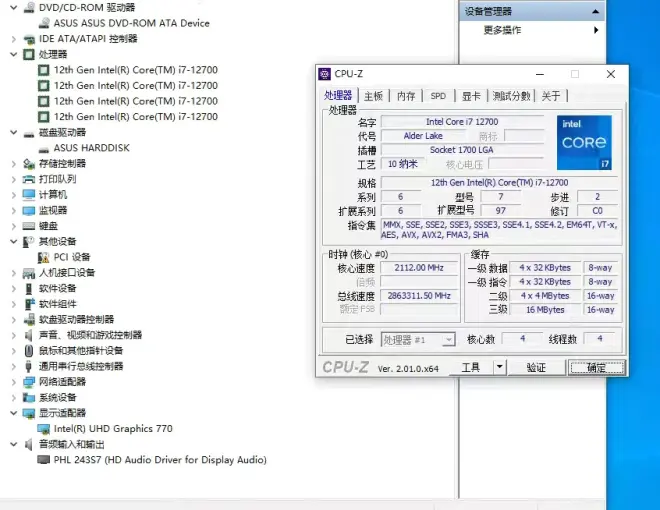660x510 pixels.
Task: Click the 插槽 value Socket 1700 LGA
Action: point(462,150)
